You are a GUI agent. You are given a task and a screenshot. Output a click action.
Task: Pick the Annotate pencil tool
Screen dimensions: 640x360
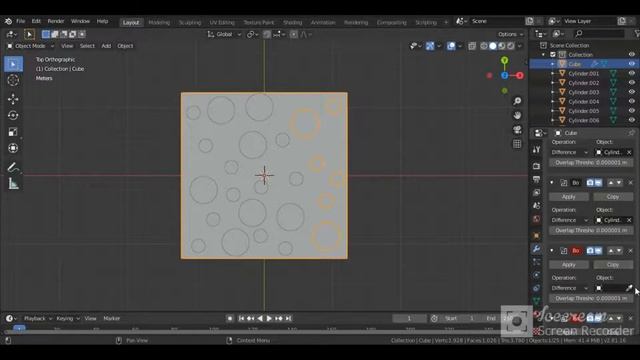point(13,167)
